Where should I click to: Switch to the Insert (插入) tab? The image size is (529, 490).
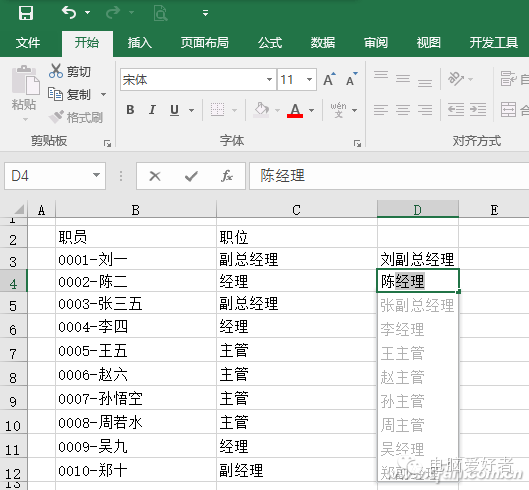(x=139, y=43)
